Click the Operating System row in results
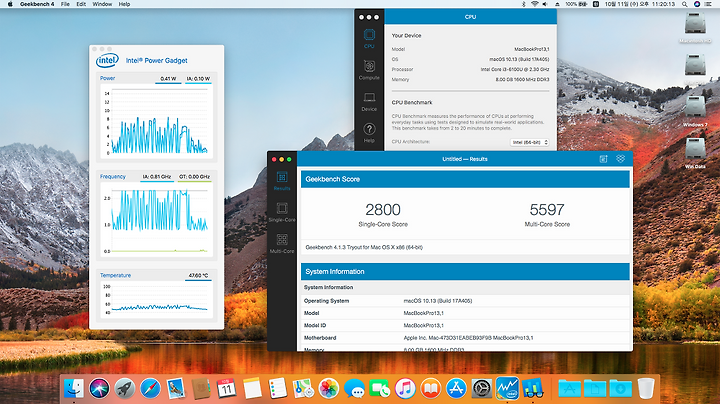Image resolution: width=720 pixels, height=404 pixels. 465,301
